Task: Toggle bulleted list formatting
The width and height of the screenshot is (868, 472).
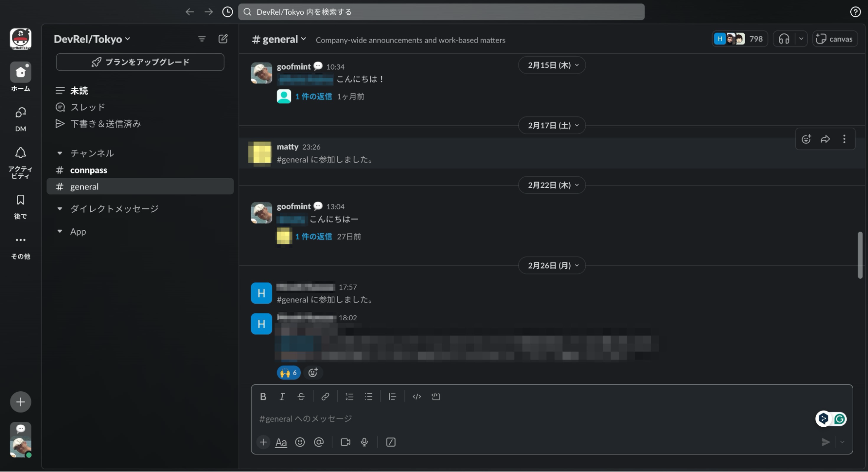Action: point(369,397)
